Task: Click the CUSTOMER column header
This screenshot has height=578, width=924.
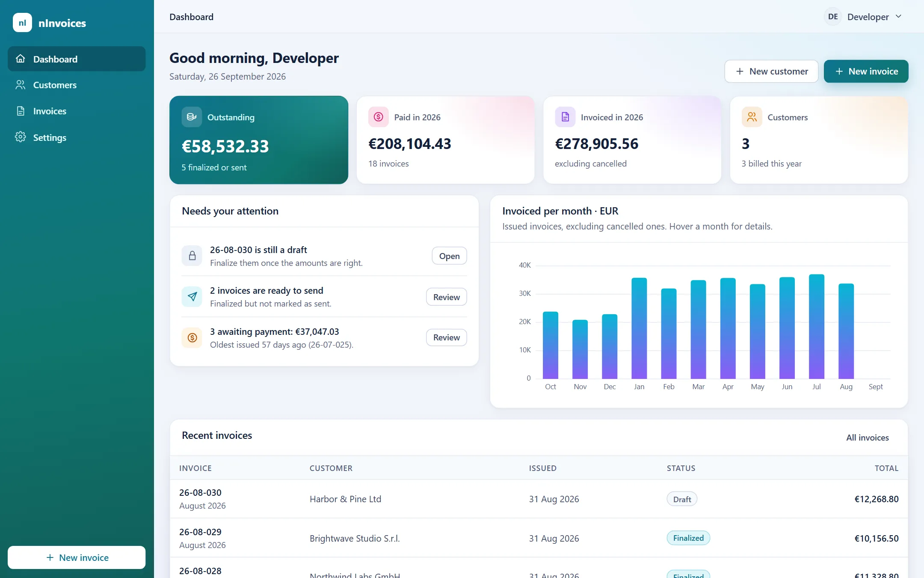Action: pos(331,468)
